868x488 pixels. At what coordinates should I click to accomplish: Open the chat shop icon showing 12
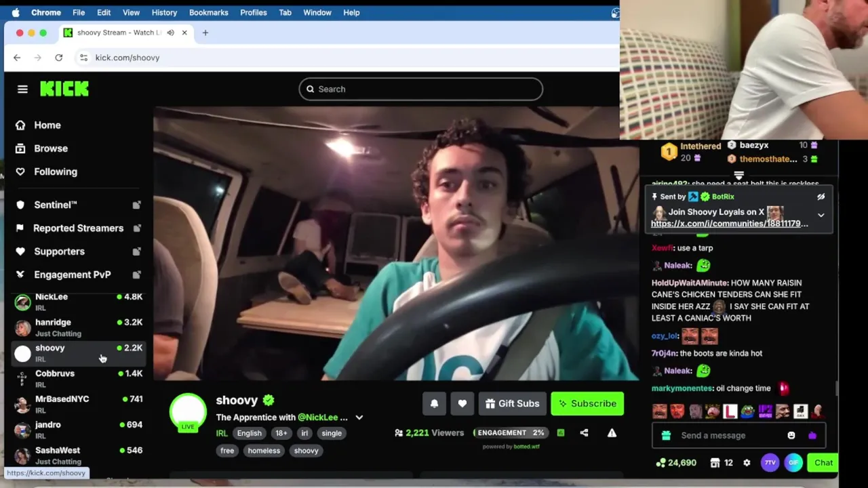[722, 463]
